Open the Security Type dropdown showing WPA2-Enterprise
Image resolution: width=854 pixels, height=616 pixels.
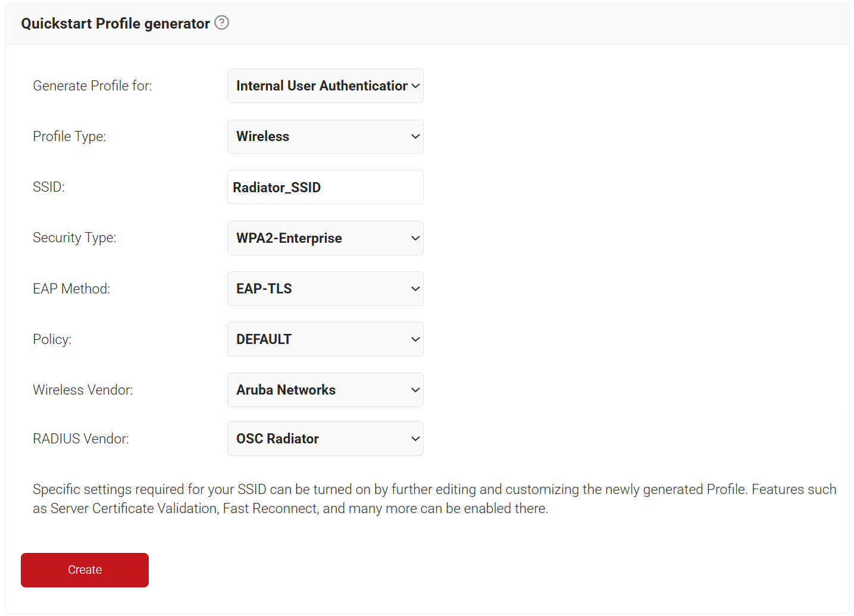pyautogui.click(x=325, y=238)
